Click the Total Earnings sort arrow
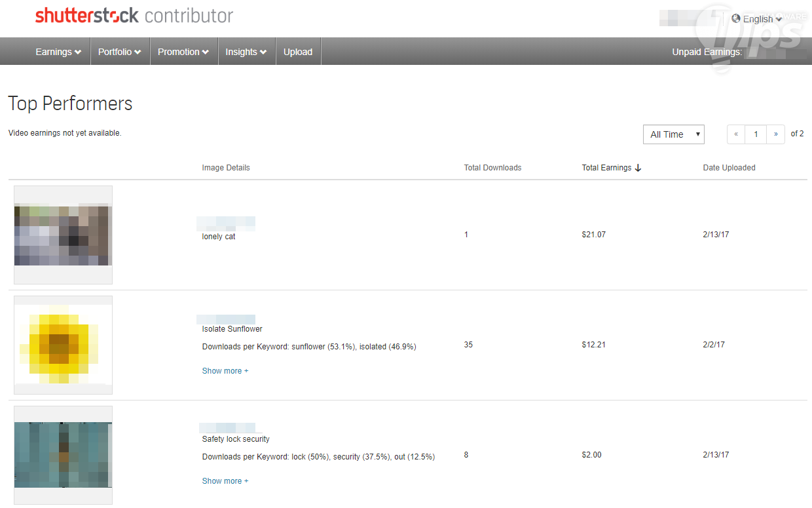 tap(638, 168)
